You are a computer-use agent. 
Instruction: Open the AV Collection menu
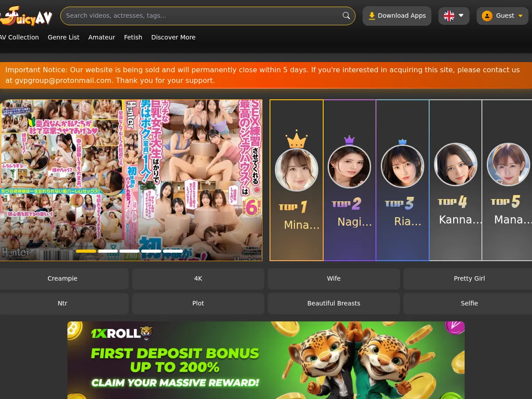[x=20, y=37]
